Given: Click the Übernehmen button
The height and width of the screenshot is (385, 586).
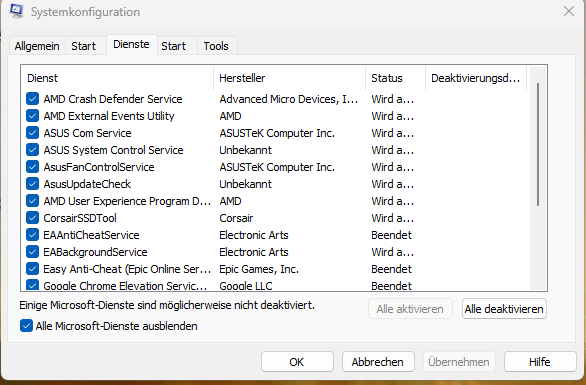Looking at the screenshot, I should pyautogui.click(x=459, y=362).
